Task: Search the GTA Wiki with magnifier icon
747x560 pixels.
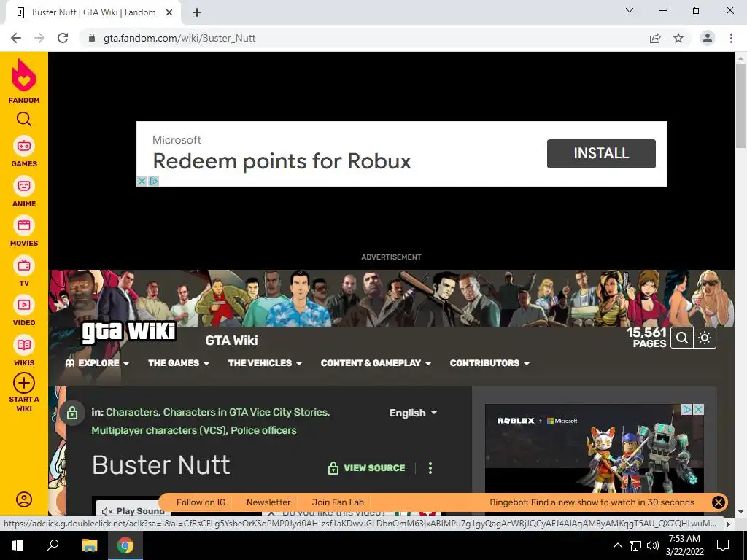Action: [682, 338]
